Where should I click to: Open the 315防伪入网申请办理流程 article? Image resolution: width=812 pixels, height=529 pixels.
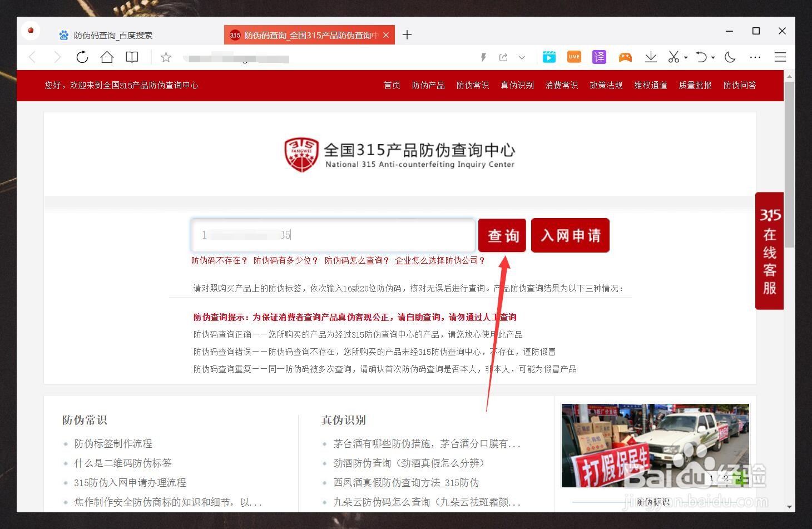(x=130, y=482)
